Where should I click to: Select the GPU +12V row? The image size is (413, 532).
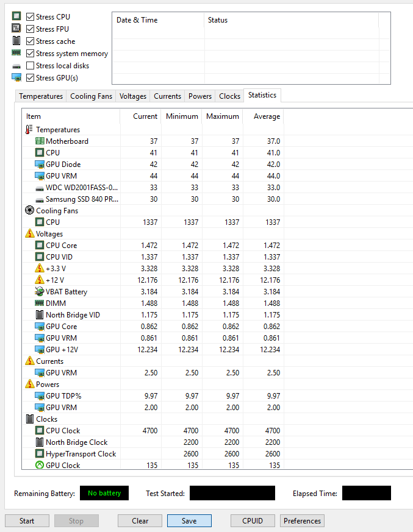tap(153, 349)
